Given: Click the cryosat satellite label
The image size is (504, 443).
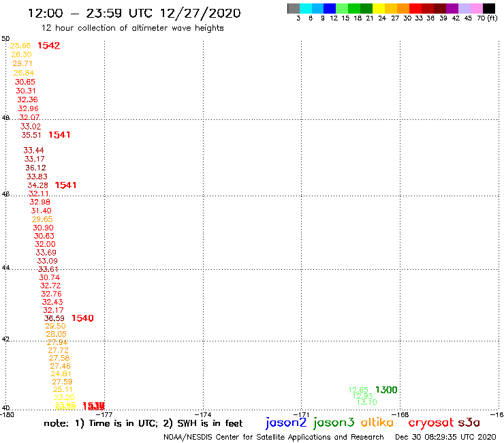Looking at the screenshot, I should pos(430,423).
